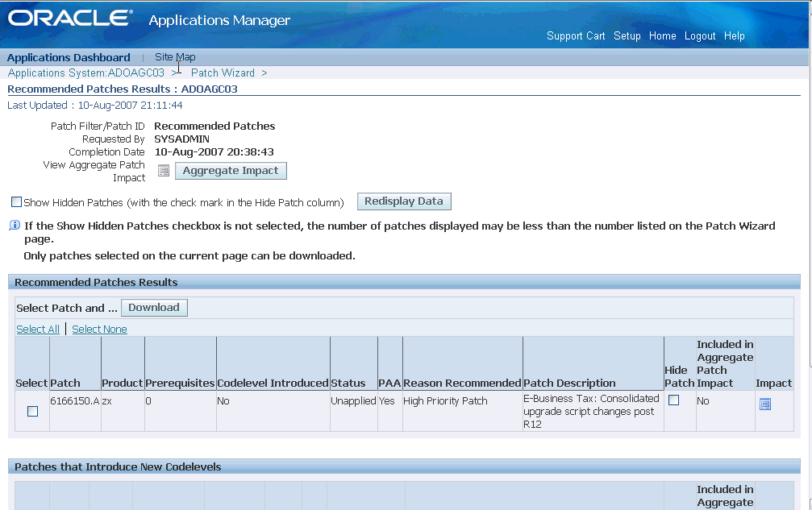
Task: Open Applications System:ADOAGC03 breadcrumb
Action: (86, 73)
